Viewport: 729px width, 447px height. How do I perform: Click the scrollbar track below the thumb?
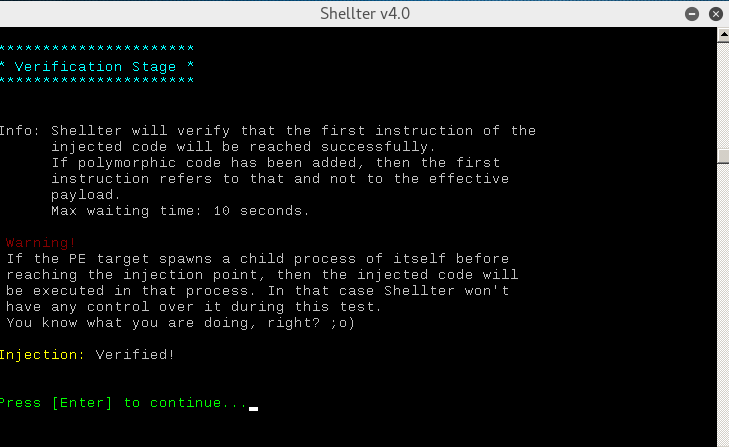pyautogui.click(x=723, y=302)
